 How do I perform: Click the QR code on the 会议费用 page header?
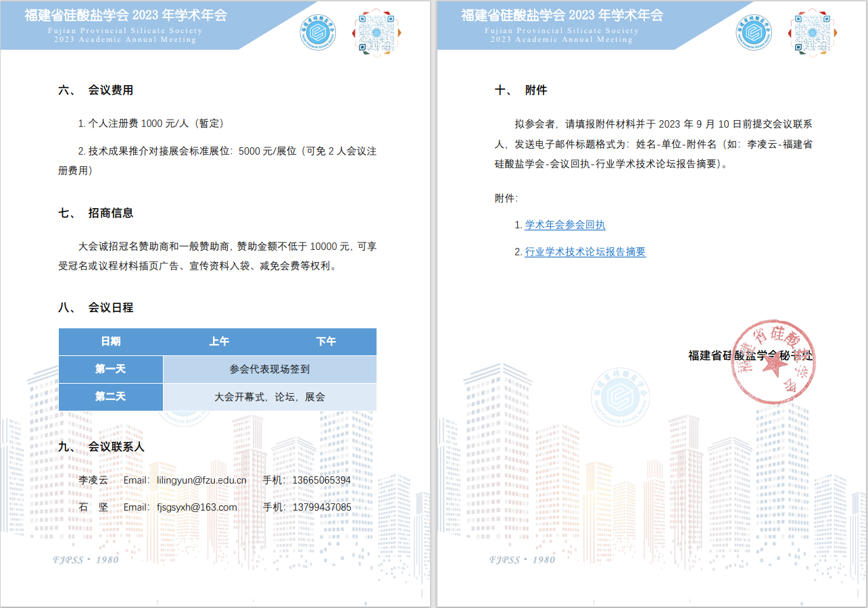pos(376,32)
